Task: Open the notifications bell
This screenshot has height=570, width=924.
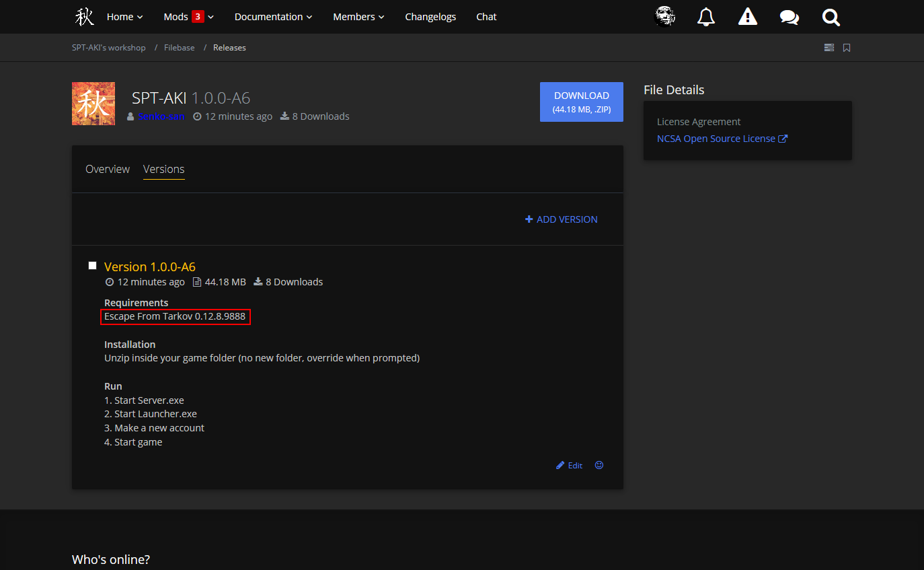Action: click(x=705, y=17)
